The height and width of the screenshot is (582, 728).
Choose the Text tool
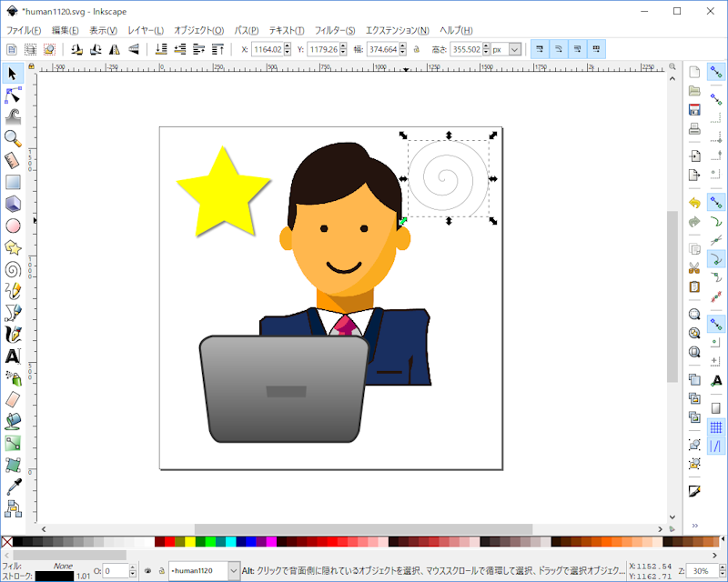(x=13, y=356)
